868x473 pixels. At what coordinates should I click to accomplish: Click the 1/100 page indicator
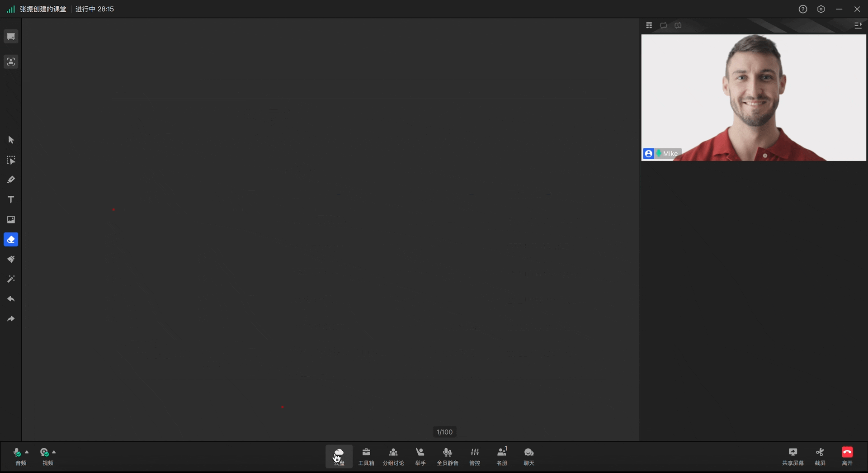pyautogui.click(x=444, y=432)
